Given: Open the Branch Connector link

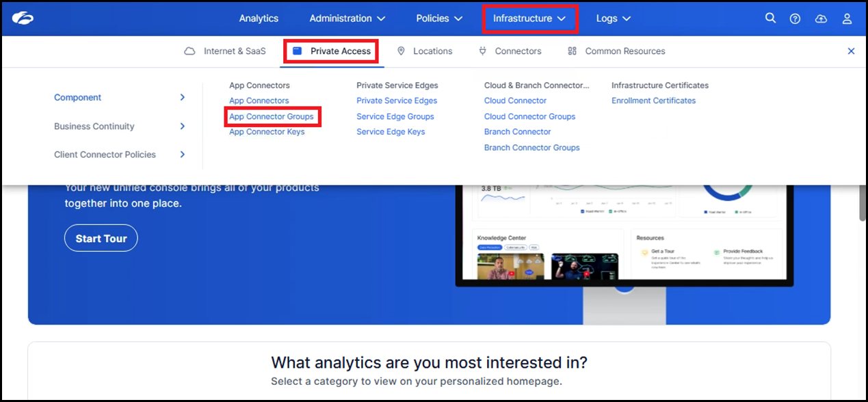Looking at the screenshot, I should pos(518,132).
